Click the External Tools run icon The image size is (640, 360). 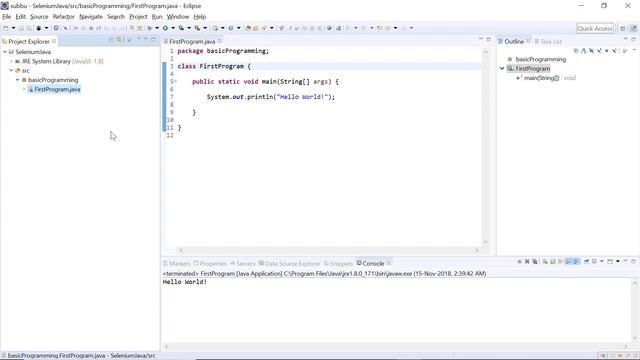coord(197,28)
